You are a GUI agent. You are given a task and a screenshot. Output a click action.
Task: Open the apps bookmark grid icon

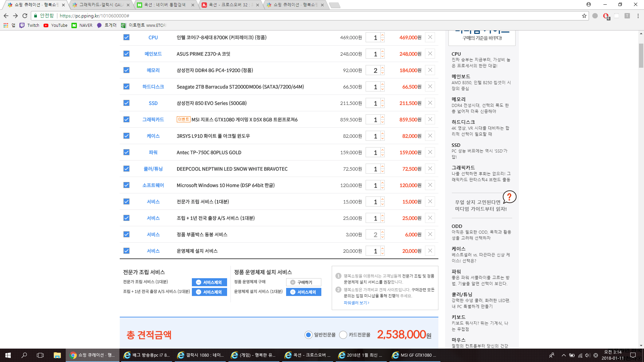pos(6,25)
